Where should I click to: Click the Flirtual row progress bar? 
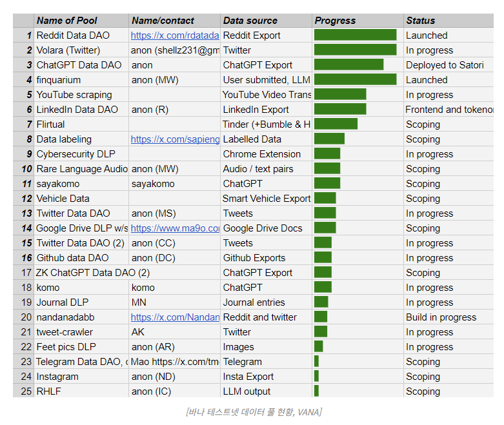click(x=336, y=124)
